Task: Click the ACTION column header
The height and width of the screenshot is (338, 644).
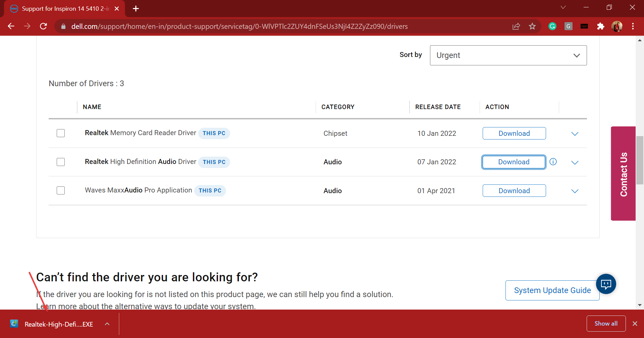Action: 497,107
